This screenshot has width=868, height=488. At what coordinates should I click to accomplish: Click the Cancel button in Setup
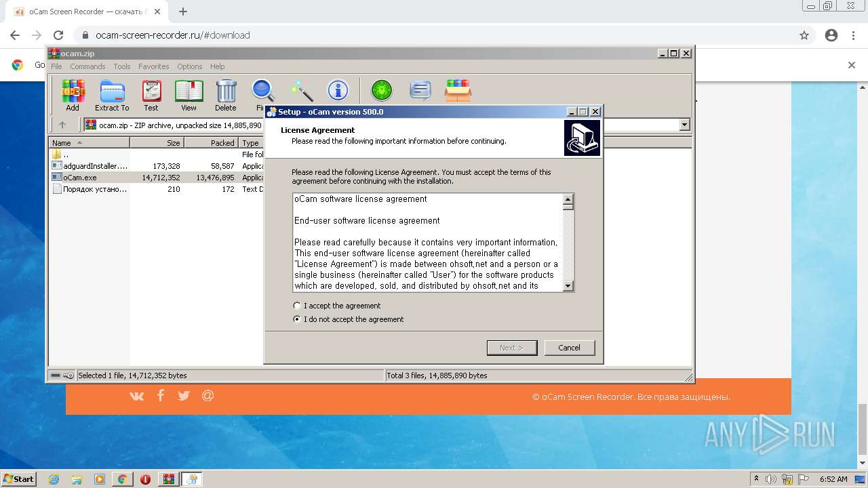[569, 348]
